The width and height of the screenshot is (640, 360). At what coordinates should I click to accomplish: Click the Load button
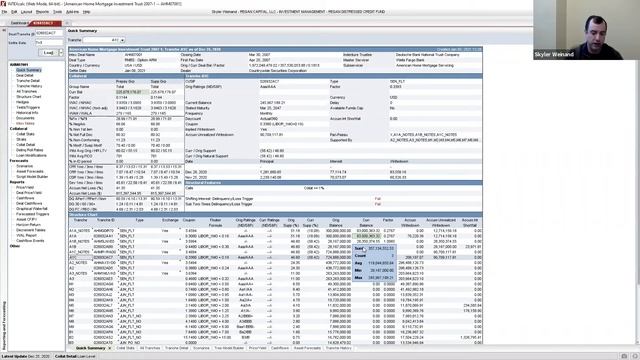[49, 53]
